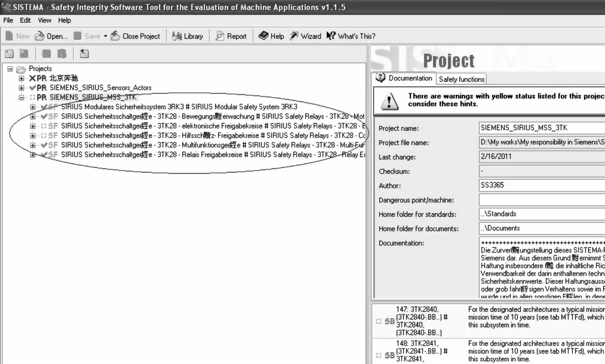Viewport: 605px width, 364px height.
Task: Select the 3TK28 Bewegungsüberwachung row
Action: 213,116
